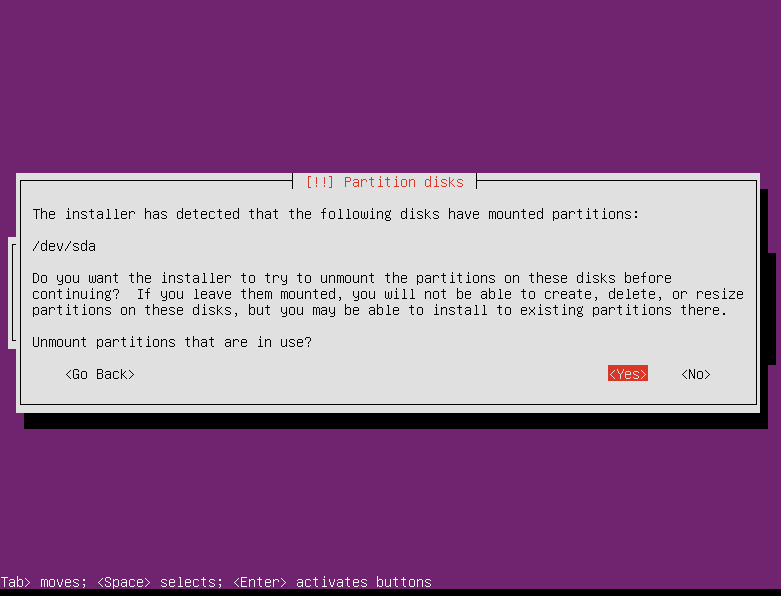Screen dimensions: 781x596
Task: Click the [!!] priority marker in title
Action: 319,182
